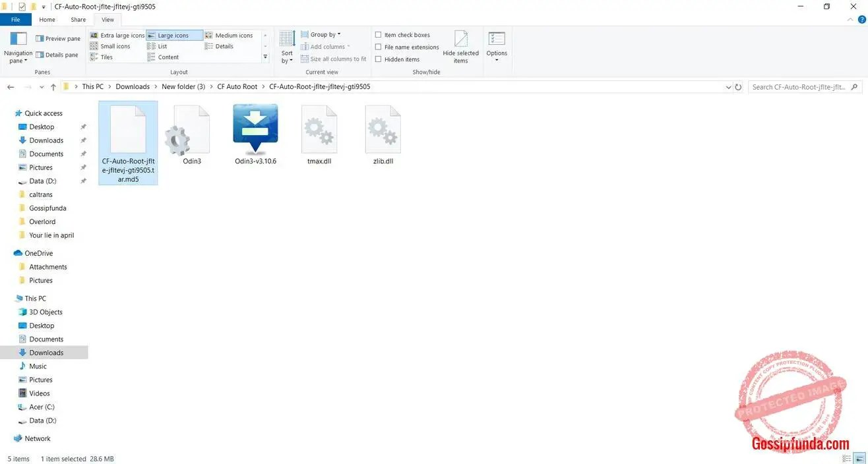Image resolution: width=868 pixels, height=464 pixels.
Task: Open pinned Documents under Quick access
Action: click(x=46, y=154)
